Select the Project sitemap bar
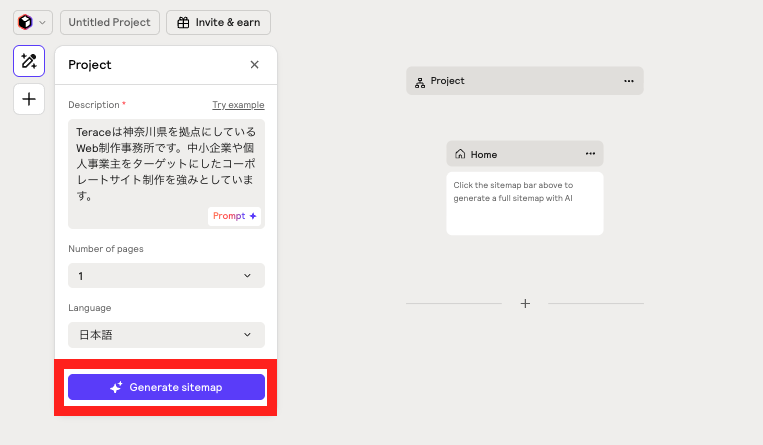Viewport: 763px width, 445px height. click(524, 81)
